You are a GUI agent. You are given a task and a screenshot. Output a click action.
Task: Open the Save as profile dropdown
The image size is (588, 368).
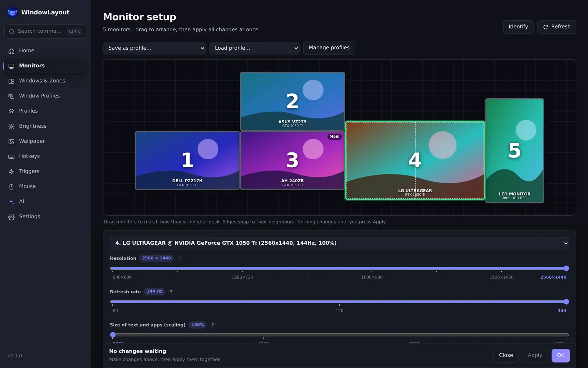click(154, 48)
